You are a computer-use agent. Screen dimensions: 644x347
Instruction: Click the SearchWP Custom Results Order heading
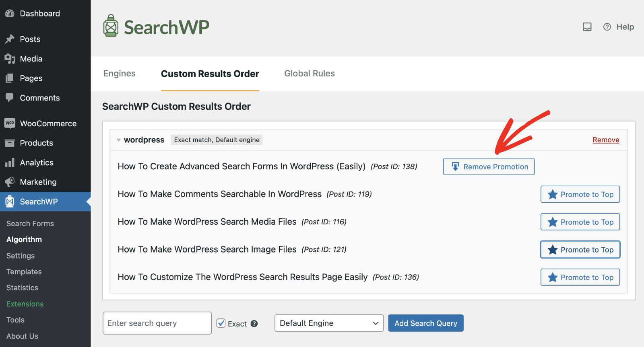[176, 107]
